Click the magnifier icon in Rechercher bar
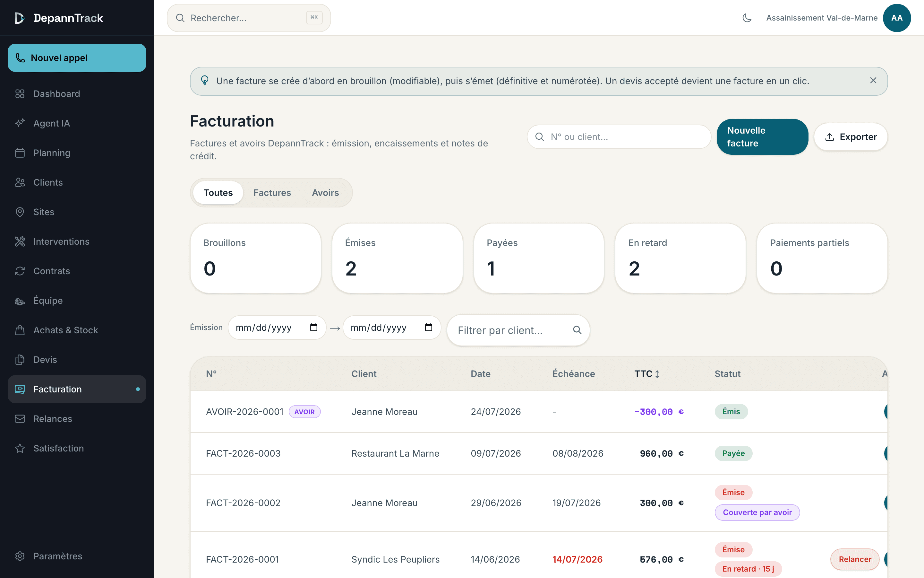This screenshot has height=578, width=924. point(180,18)
